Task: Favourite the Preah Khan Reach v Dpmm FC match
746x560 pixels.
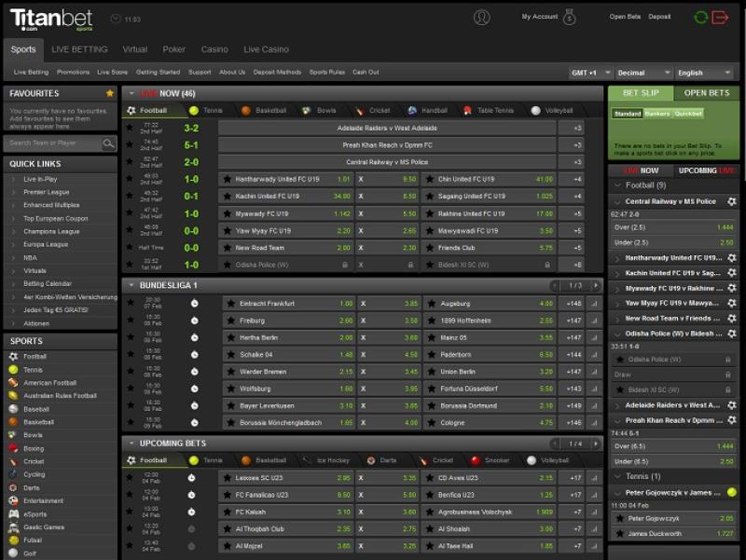Action: click(x=130, y=144)
